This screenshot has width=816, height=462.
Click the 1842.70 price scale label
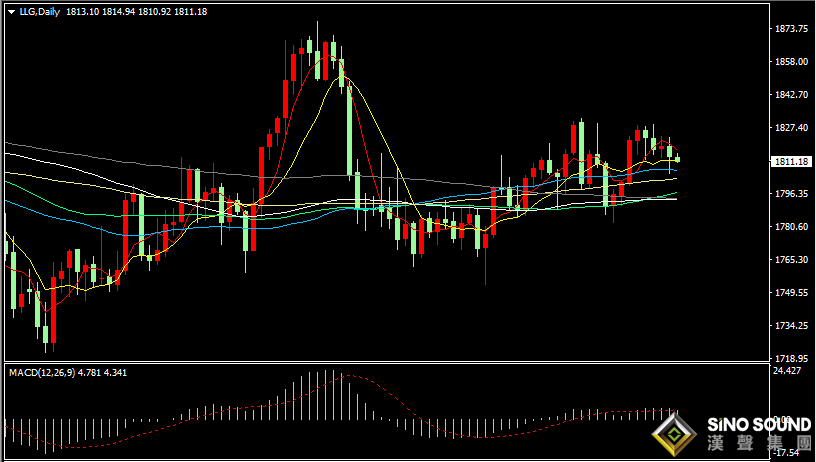click(x=792, y=95)
